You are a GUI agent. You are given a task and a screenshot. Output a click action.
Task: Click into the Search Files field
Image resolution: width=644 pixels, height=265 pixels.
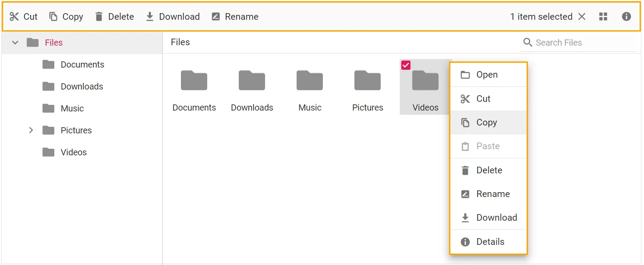578,43
